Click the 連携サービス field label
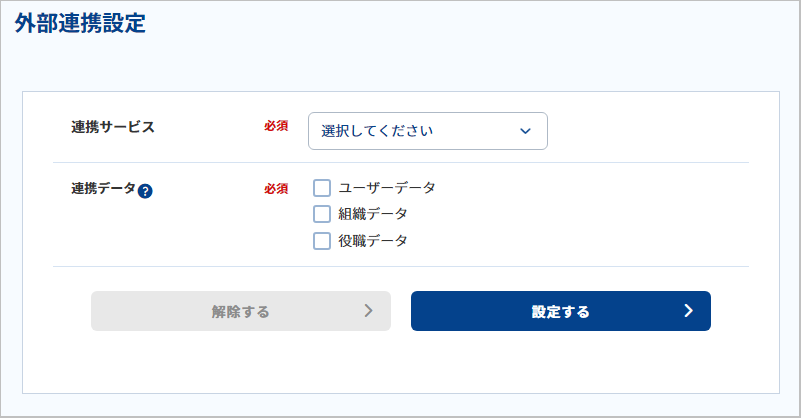This screenshot has height=418, width=801. click(x=113, y=127)
